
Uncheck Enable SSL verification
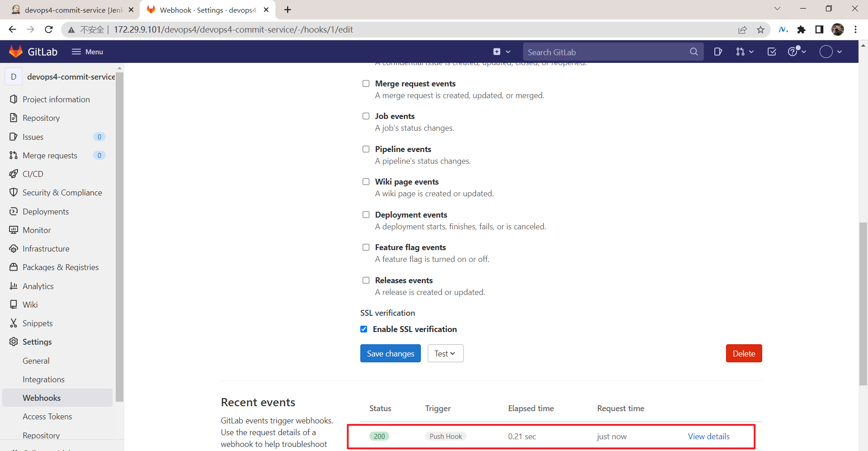pyautogui.click(x=363, y=329)
